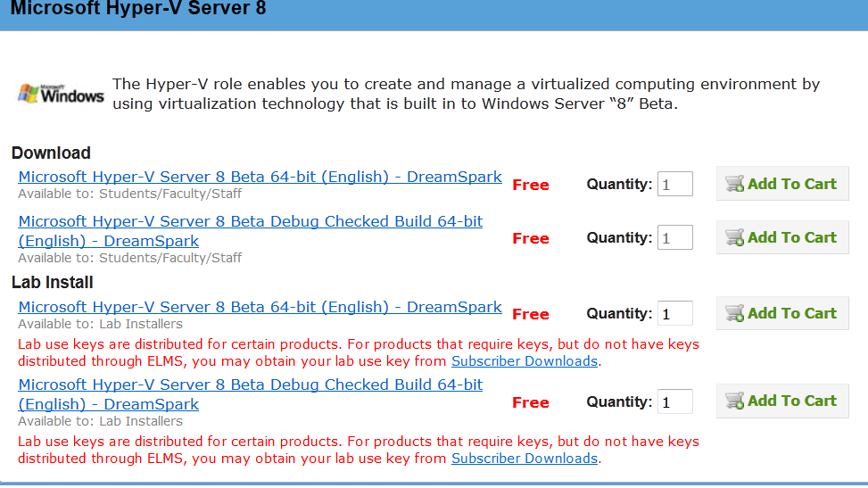Focus quantity field for Lab Install Debug Checked Build
Image resolution: width=868 pixels, height=488 pixels.
tap(674, 401)
